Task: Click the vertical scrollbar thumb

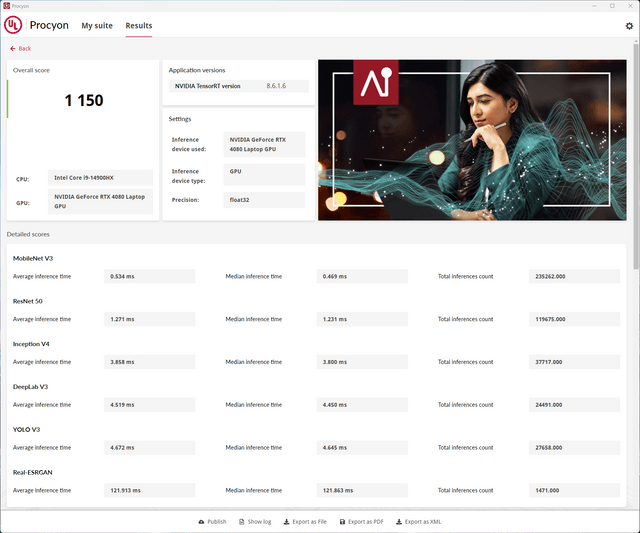Action: click(636, 156)
